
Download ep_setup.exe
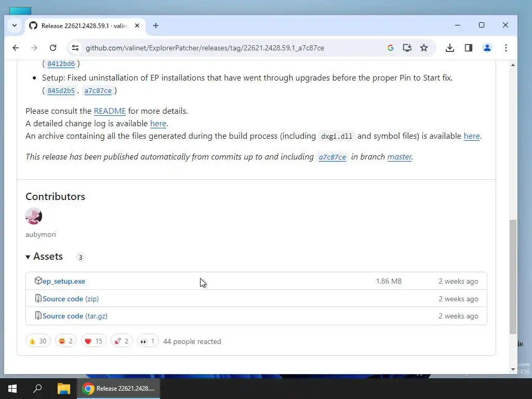pyautogui.click(x=64, y=281)
